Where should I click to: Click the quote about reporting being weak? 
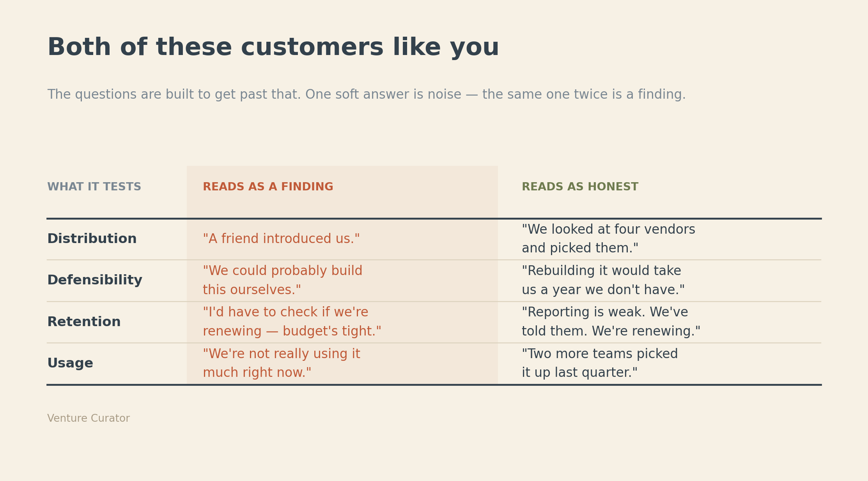pos(611,322)
